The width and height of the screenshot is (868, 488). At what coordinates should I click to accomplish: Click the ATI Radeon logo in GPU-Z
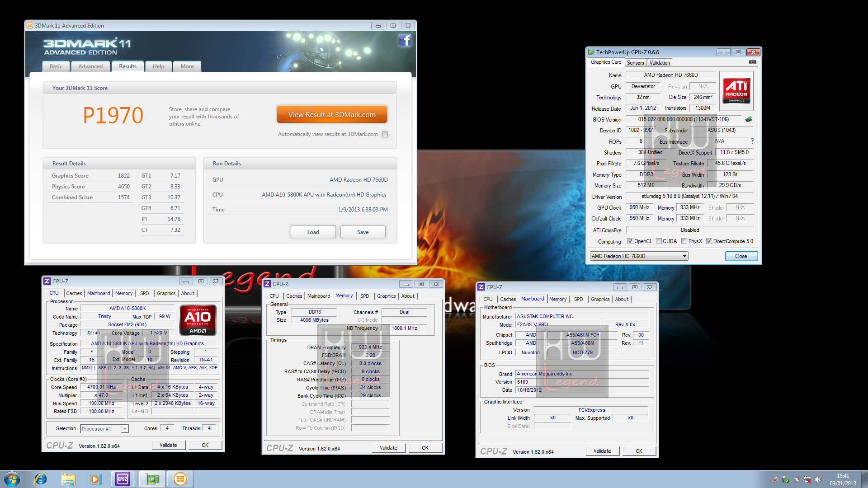(736, 91)
